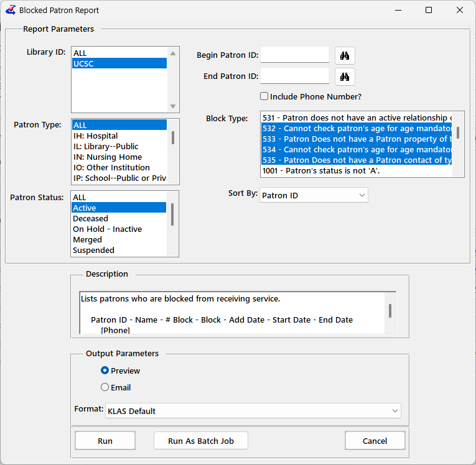Select IN: Nursing Home patron type
476x465 pixels.
coord(119,157)
